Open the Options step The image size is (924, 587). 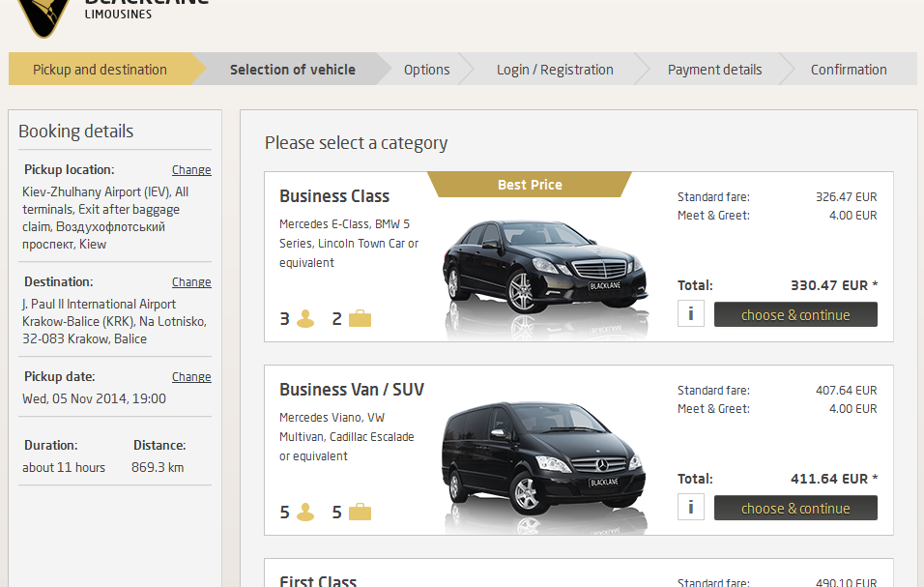click(x=426, y=69)
